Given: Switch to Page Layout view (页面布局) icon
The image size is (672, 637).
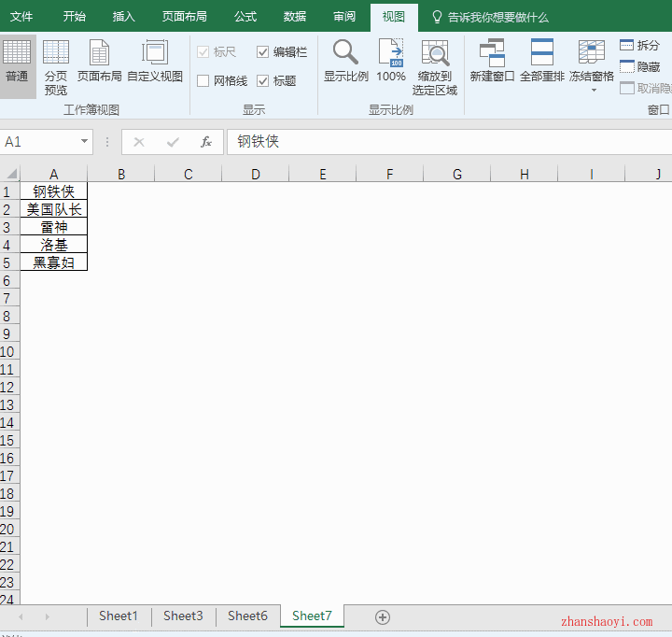Looking at the screenshot, I should (100, 52).
